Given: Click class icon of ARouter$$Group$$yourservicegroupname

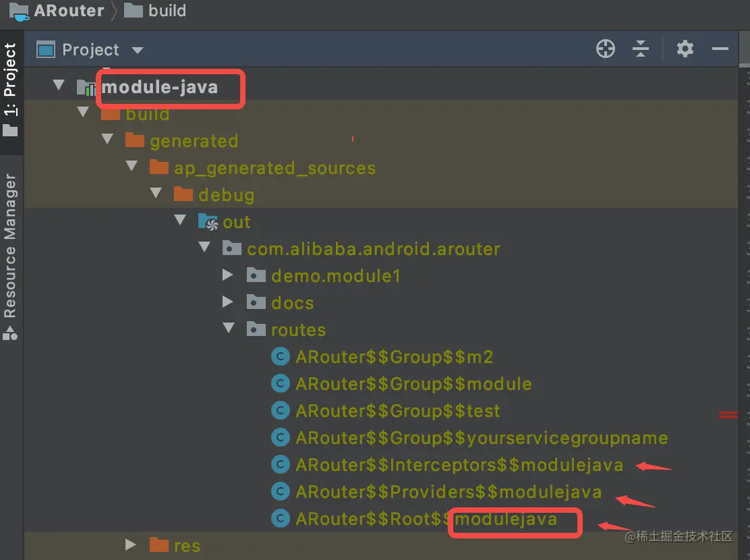Looking at the screenshot, I should pos(281,437).
